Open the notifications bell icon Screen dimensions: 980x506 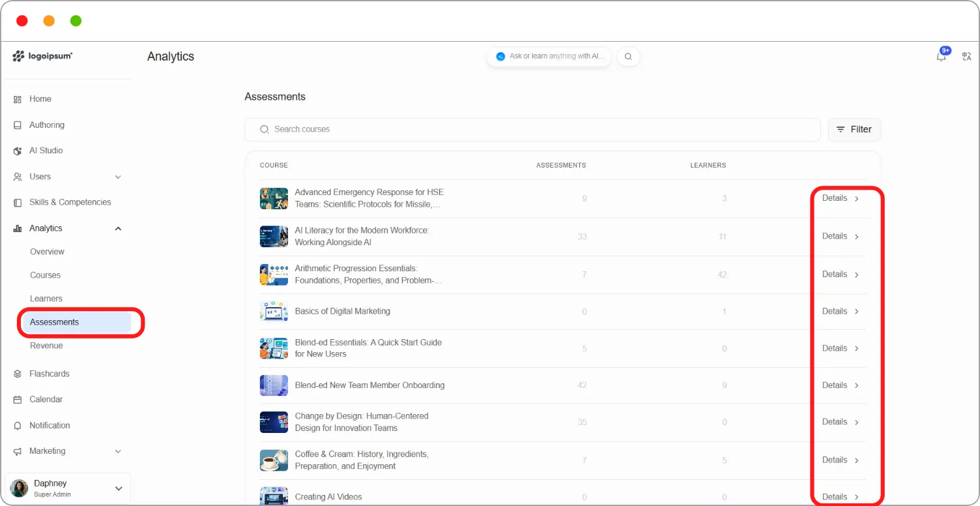(x=941, y=57)
